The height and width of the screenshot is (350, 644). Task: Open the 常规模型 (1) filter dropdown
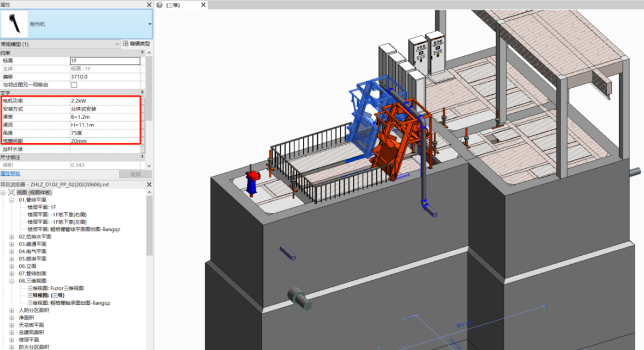pyautogui.click(x=117, y=44)
